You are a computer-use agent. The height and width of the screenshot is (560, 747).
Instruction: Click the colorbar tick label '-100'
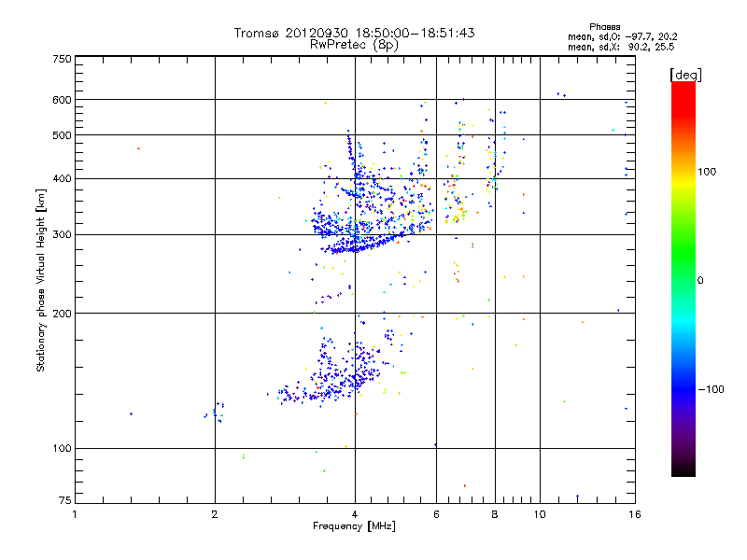711,389
